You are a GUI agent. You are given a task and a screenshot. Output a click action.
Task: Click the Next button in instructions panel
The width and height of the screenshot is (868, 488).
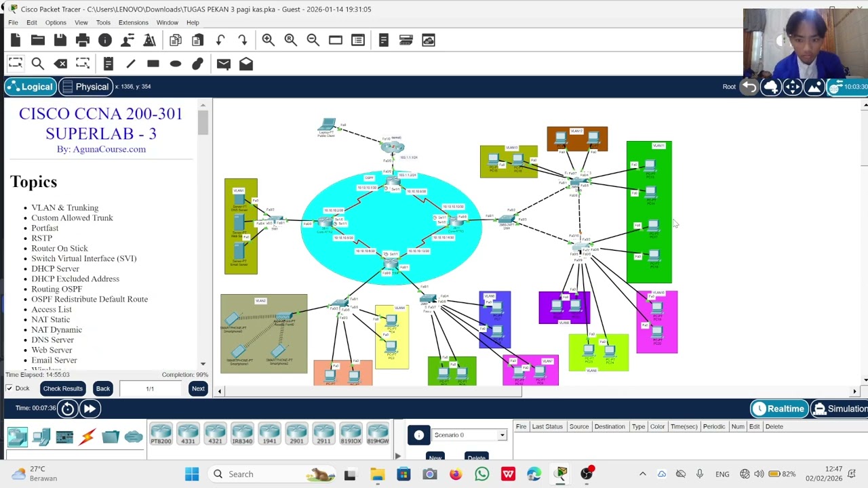(198, 388)
